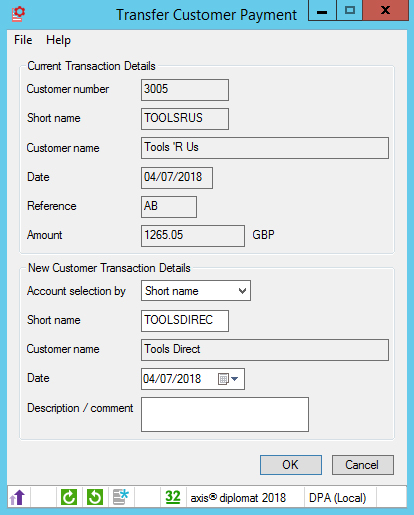Click the green clockwise refresh icon
The image size is (414, 515).
click(x=69, y=497)
